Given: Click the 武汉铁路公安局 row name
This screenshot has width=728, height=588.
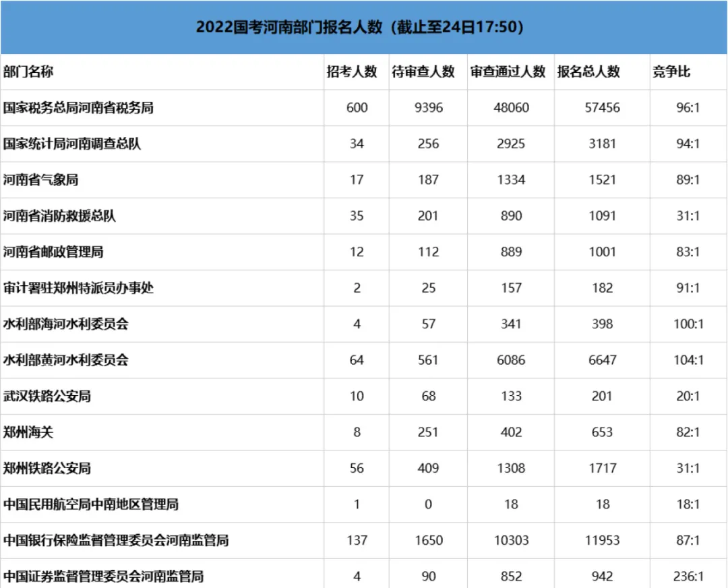Looking at the screenshot, I should coord(47,396).
